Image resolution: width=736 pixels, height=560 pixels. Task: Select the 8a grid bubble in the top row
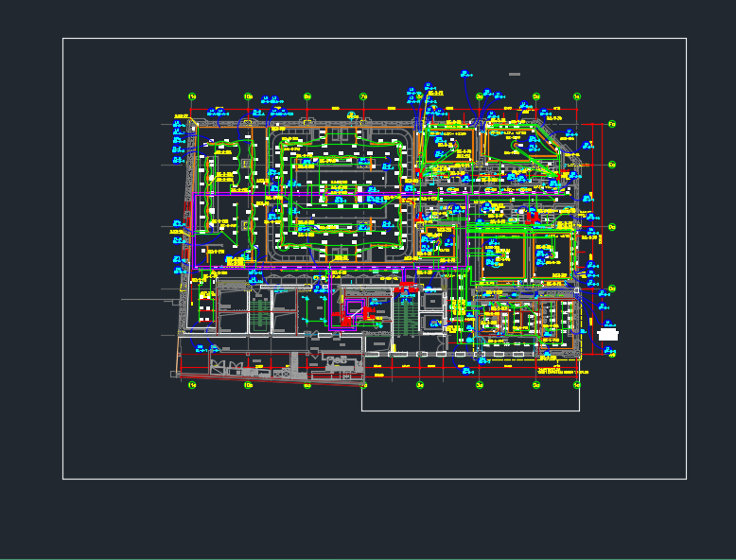click(307, 96)
